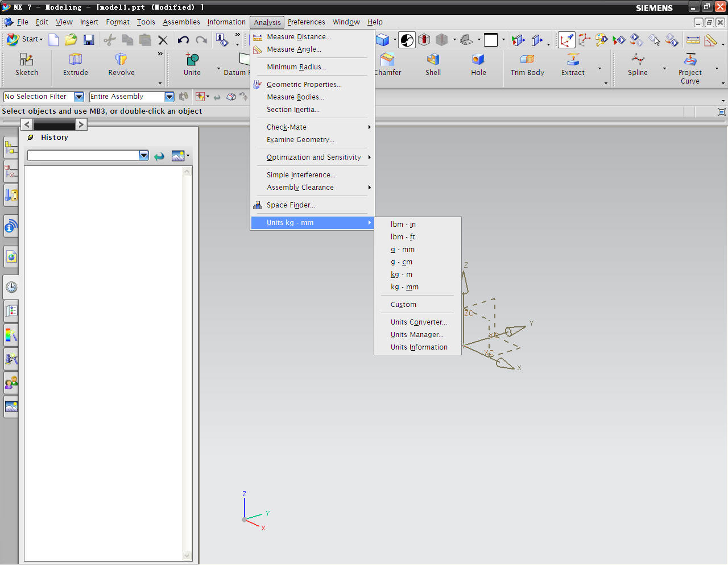Open the Reuse Library sidebar tab
728x565 pixels.
tap(11, 195)
